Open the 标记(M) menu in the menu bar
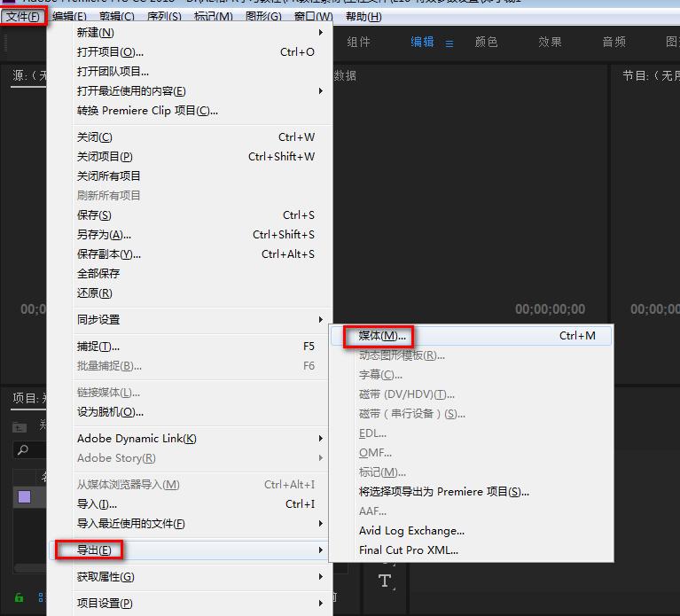Screen dimensions: 680x616 point(214,17)
